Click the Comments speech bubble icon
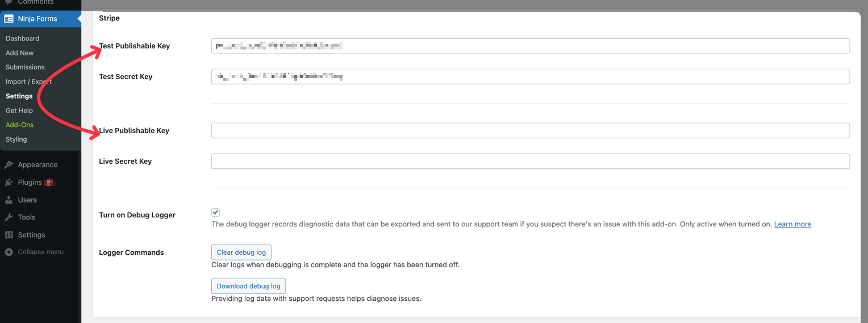The width and height of the screenshot is (868, 323). tap(9, 2)
